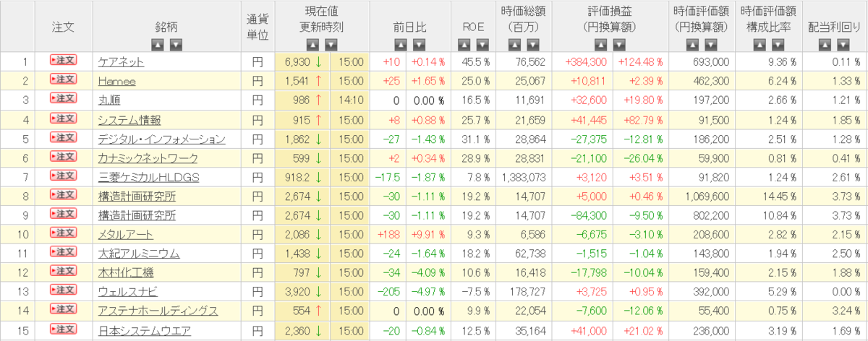Sort 現在値 column descending with down arrow
The image size is (868, 341).
pyautogui.click(x=331, y=45)
